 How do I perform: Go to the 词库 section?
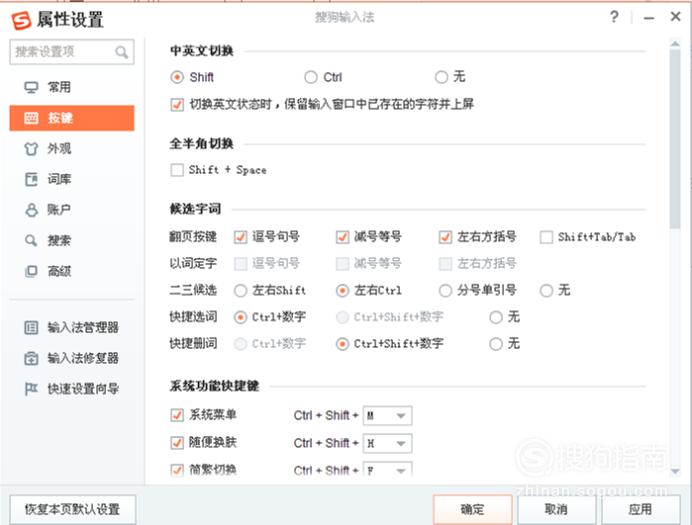point(71,179)
